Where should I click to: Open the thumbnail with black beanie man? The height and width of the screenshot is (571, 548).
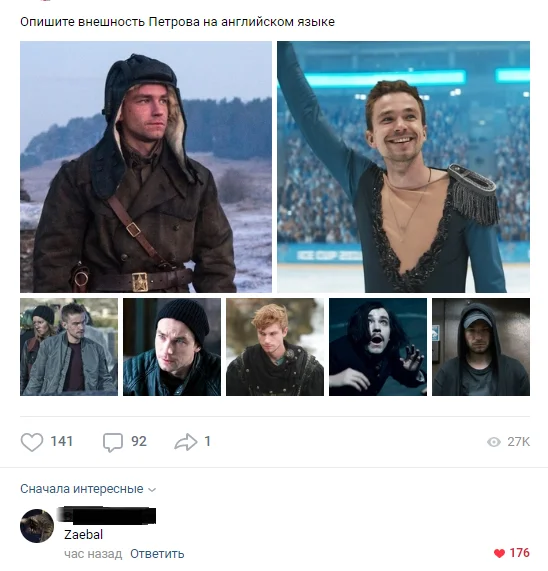172,347
